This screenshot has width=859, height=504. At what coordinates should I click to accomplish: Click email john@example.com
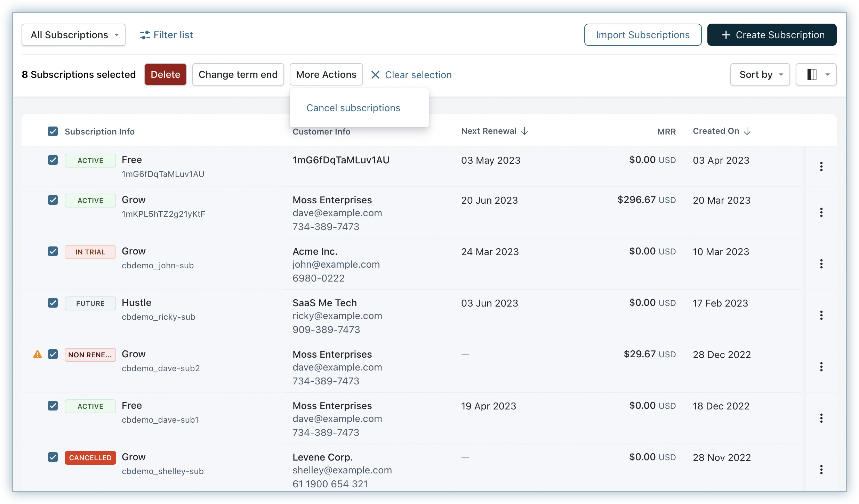pyautogui.click(x=336, y=264)
